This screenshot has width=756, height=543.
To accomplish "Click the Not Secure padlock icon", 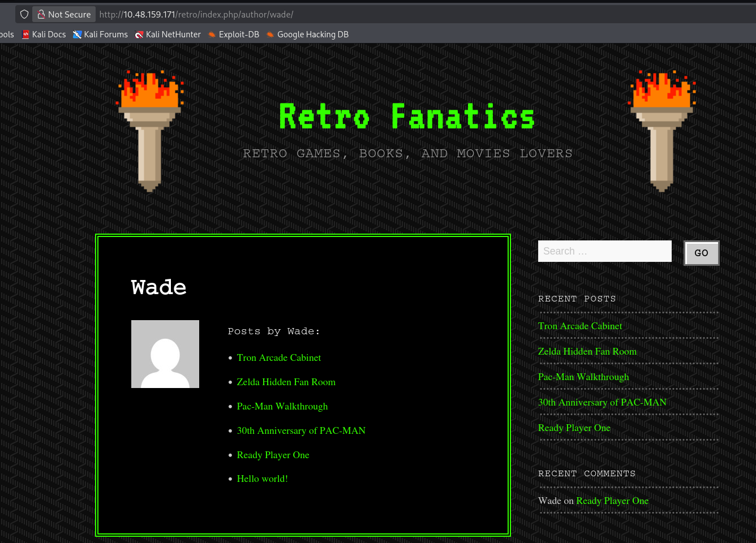I will [41, 14].
